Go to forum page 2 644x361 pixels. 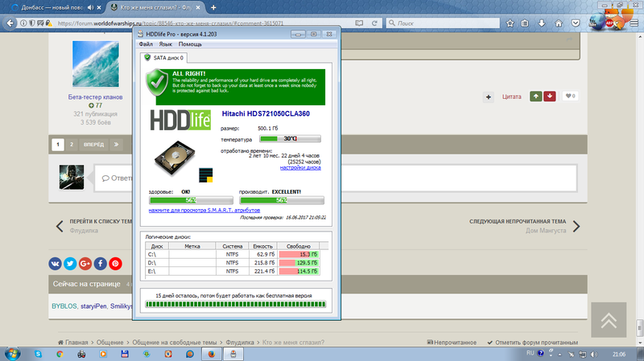coord(72,145)
